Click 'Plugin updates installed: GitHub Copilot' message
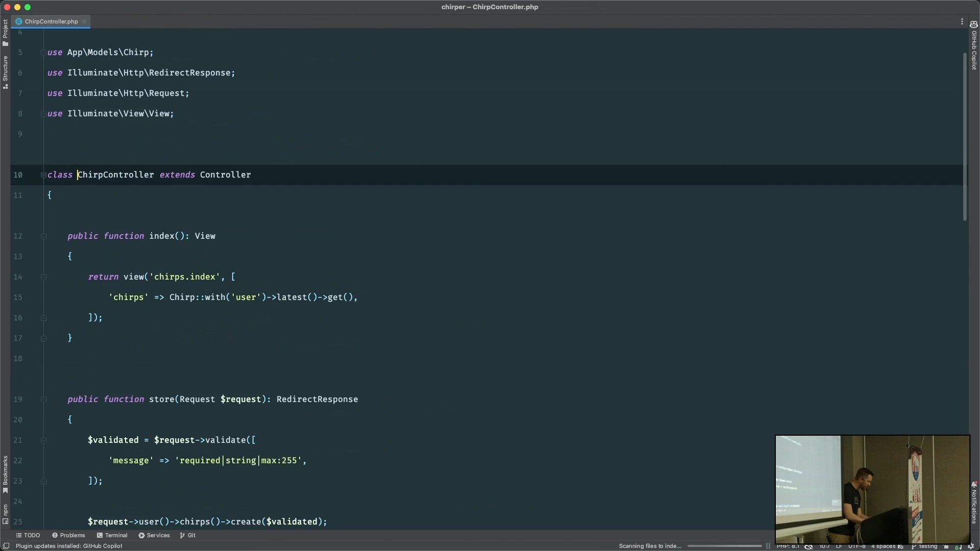The height and width of the screenshot is (551, 980). [69, 546]
